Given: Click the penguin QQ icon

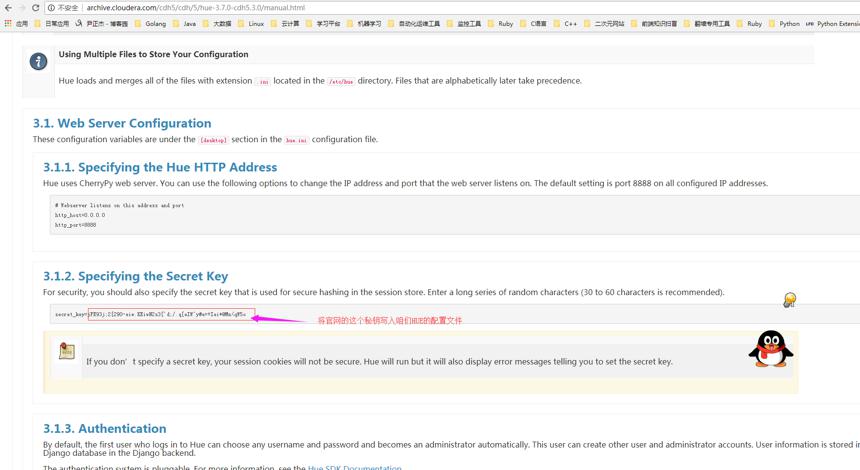Looking at the screenshot, I should (x=771, y=349).
